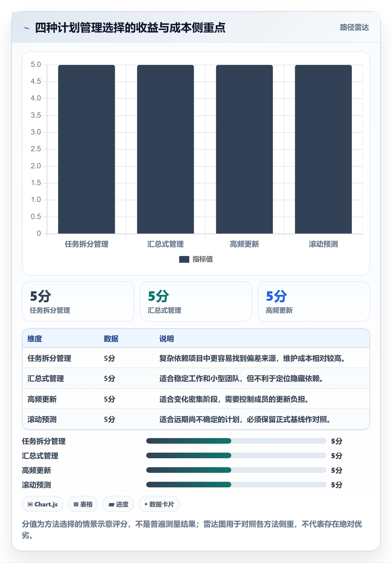Viewport: 392px width, 563px height.
Task: Click table cell 高频更新 in third row
Action: 42,399
